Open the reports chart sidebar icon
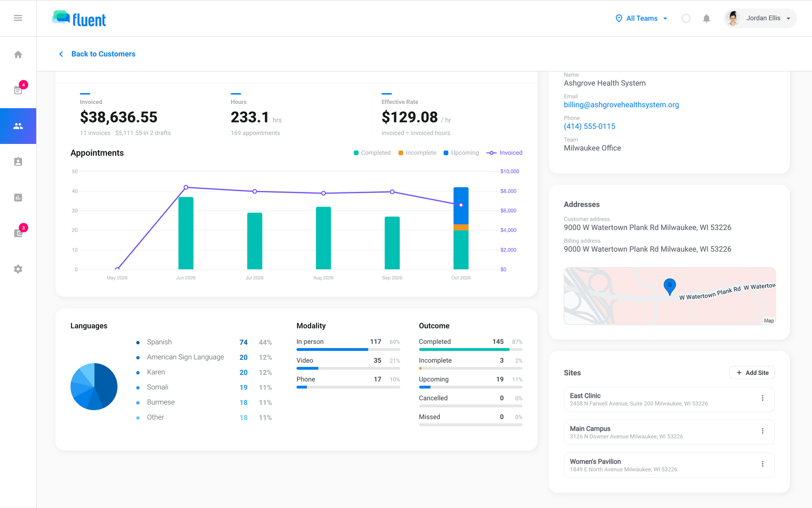The width and height of the screenshot is (812, 508). (x=18, y=198)
